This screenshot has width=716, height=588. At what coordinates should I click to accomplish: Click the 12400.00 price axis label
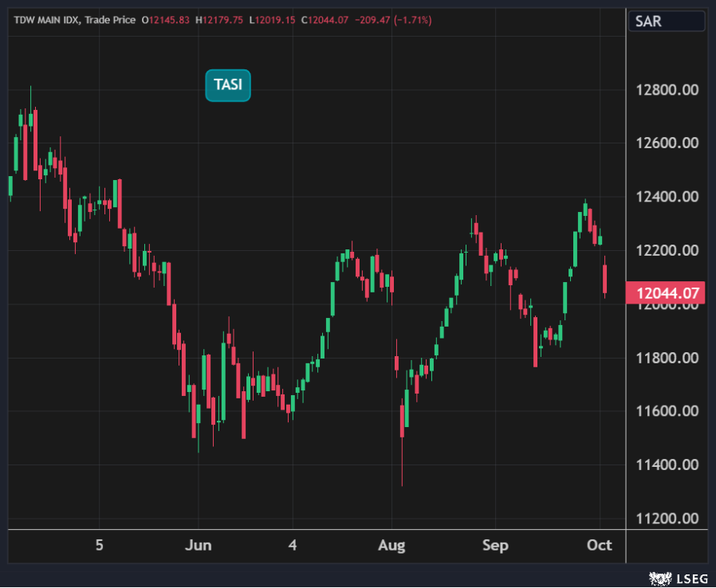[667, 197]
